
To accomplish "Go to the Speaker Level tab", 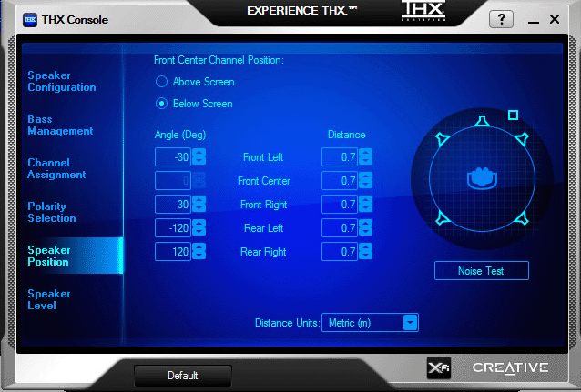I will [49, 299].
